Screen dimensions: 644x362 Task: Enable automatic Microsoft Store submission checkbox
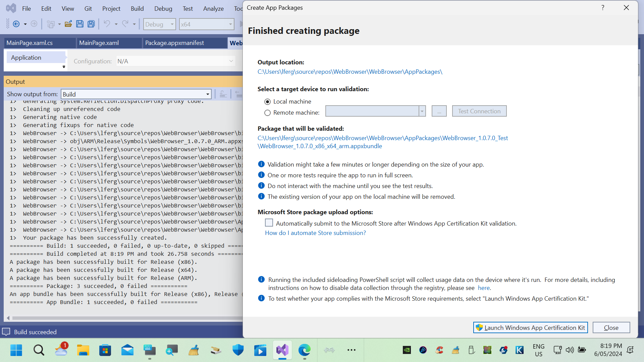tap(269, 223)
